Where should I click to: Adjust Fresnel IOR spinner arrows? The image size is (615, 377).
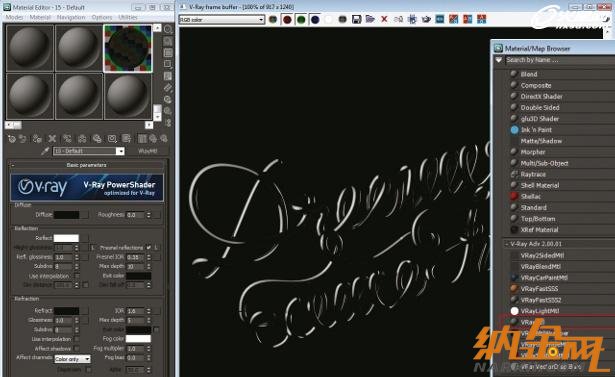(x=149, y=257)
